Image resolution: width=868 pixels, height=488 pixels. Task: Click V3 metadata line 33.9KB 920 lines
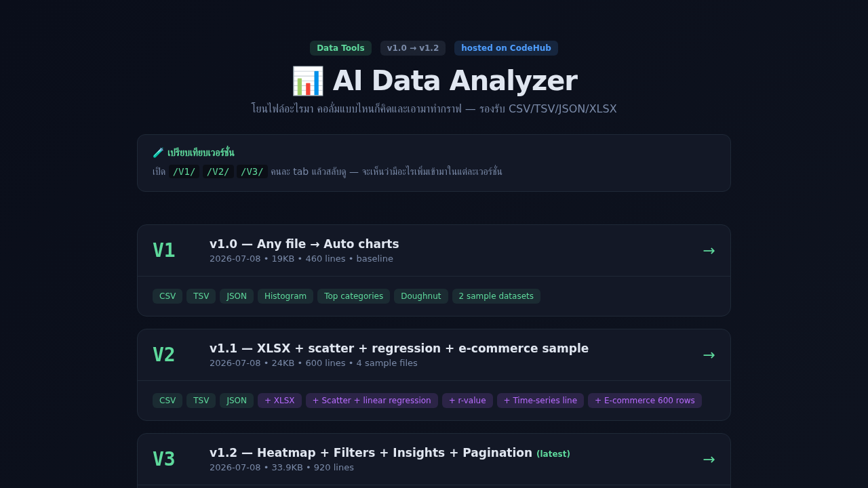pos(281,468)
